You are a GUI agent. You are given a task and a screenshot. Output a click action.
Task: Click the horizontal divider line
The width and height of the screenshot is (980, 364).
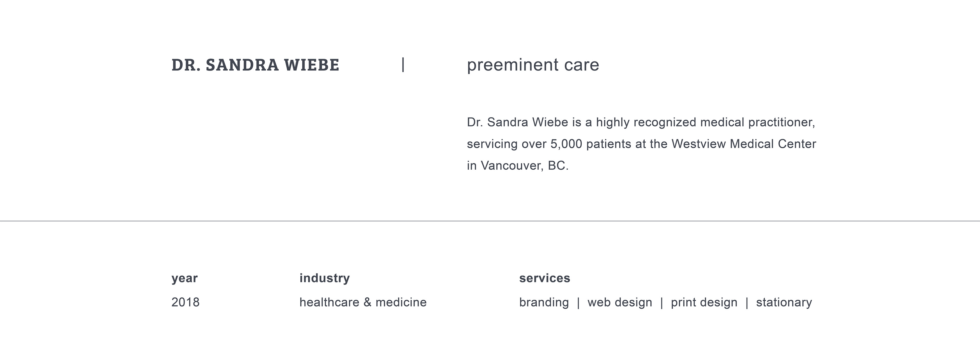(490, 221)
